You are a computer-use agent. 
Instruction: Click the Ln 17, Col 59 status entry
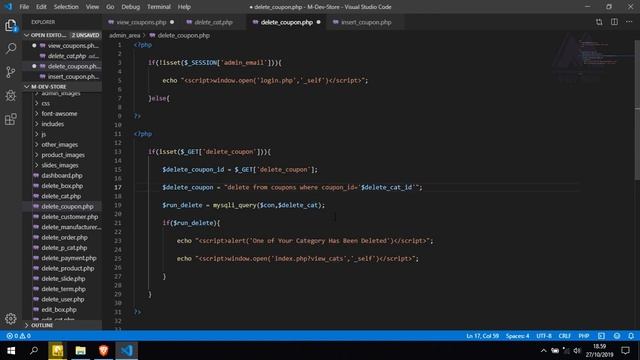(482, 336)
